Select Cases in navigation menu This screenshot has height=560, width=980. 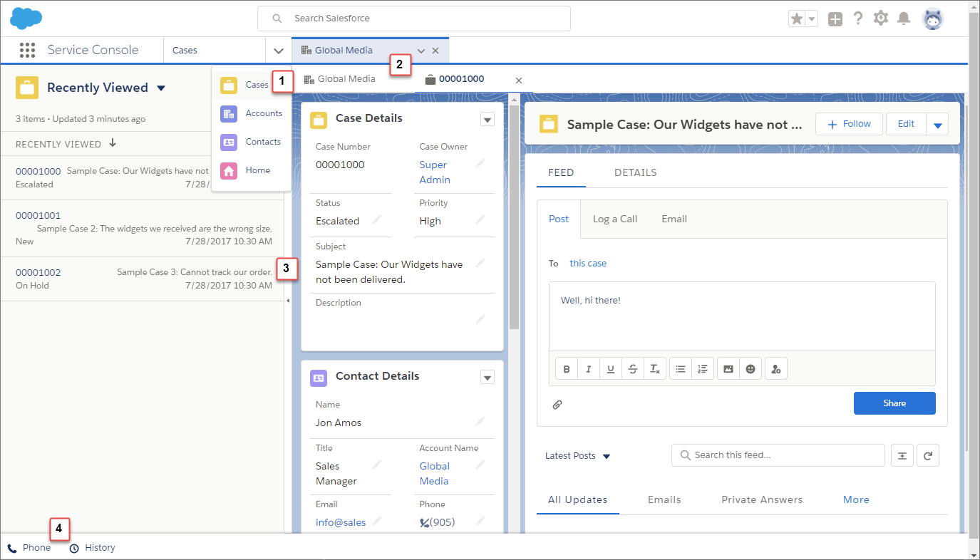[252, 84]
